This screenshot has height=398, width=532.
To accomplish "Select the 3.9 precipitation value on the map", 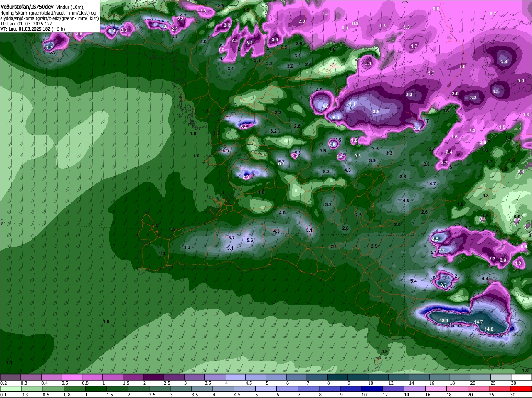I will [372, 160].
